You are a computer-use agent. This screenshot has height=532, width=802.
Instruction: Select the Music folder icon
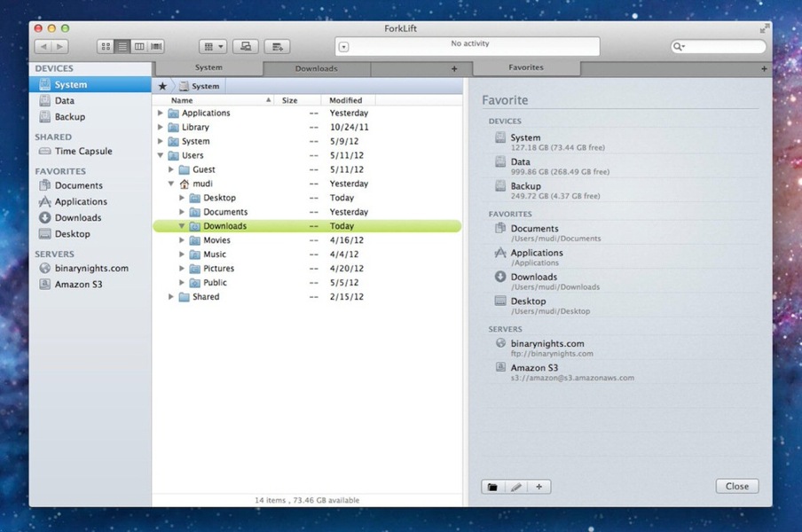click(x=194, y=254)
